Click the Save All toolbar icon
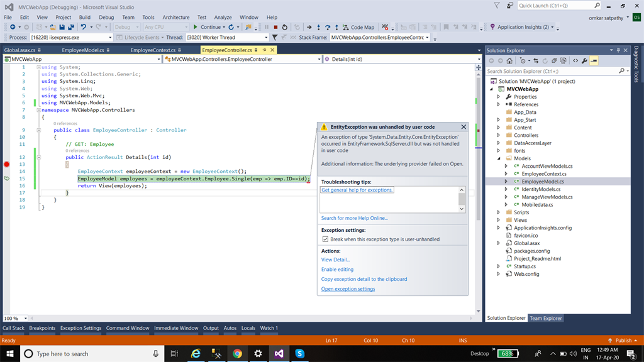This screenshot has width=644, height=362. (72, 27)
